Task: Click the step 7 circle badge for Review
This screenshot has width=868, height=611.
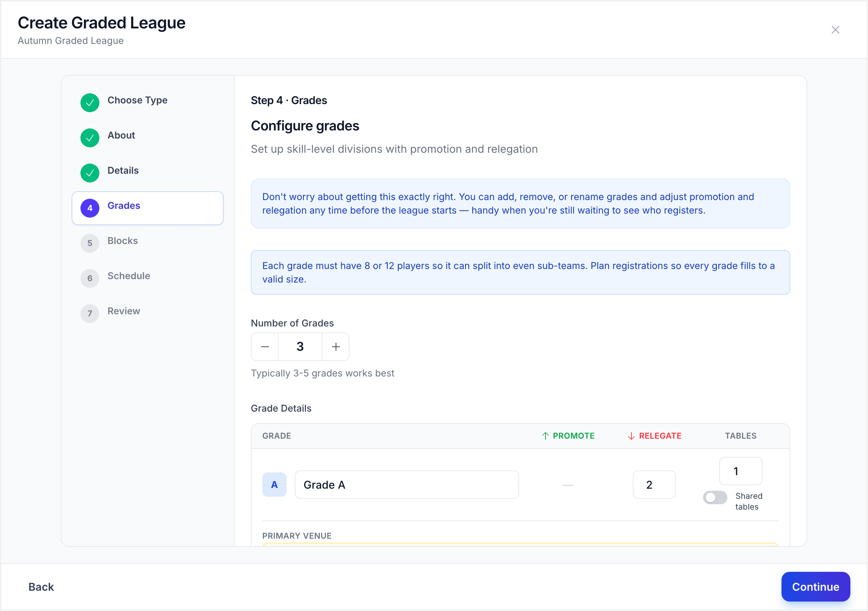Action: 90,313
